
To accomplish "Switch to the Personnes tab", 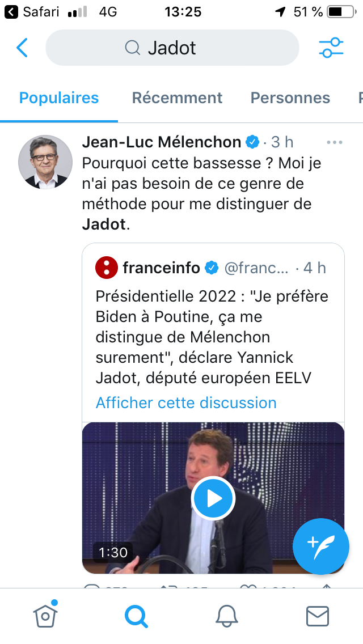I will (x=290, y=98).
